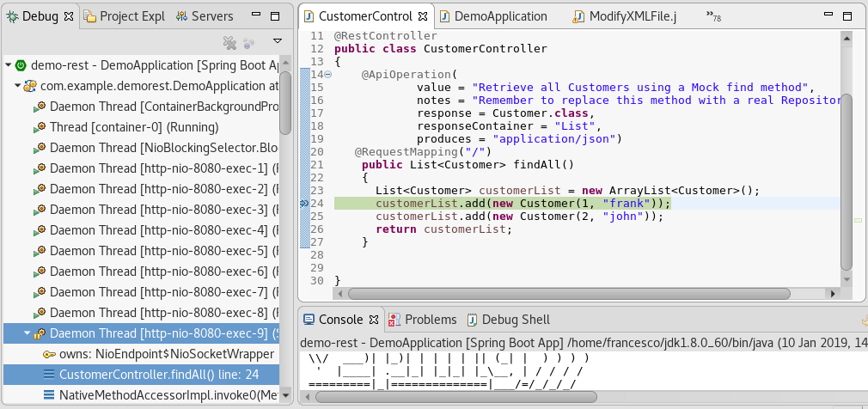The height and width of the screenshot is (409, 868).
Task: Collapse code folding at line 14
Action: pos(327,74)
